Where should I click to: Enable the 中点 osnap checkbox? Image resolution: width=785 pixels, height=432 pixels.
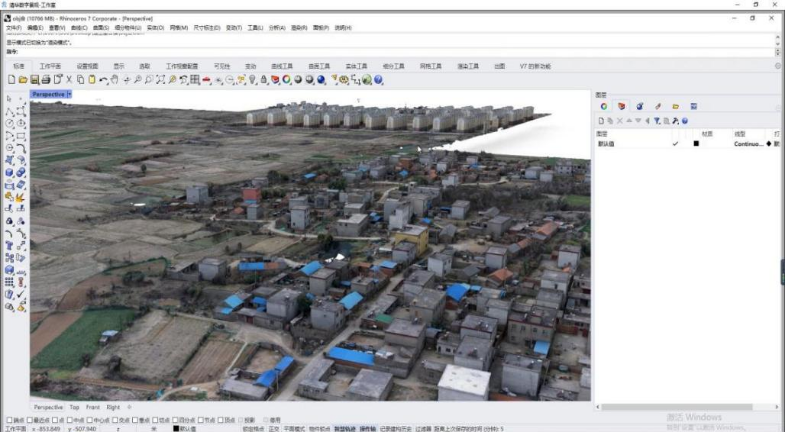click(69, 420)
